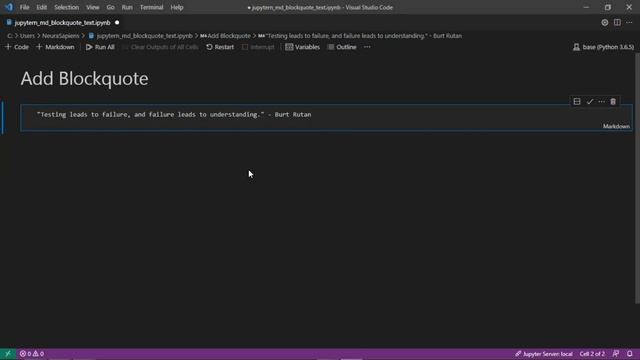
Task: Add a new Code cell
Action: [x=17, y=47]
